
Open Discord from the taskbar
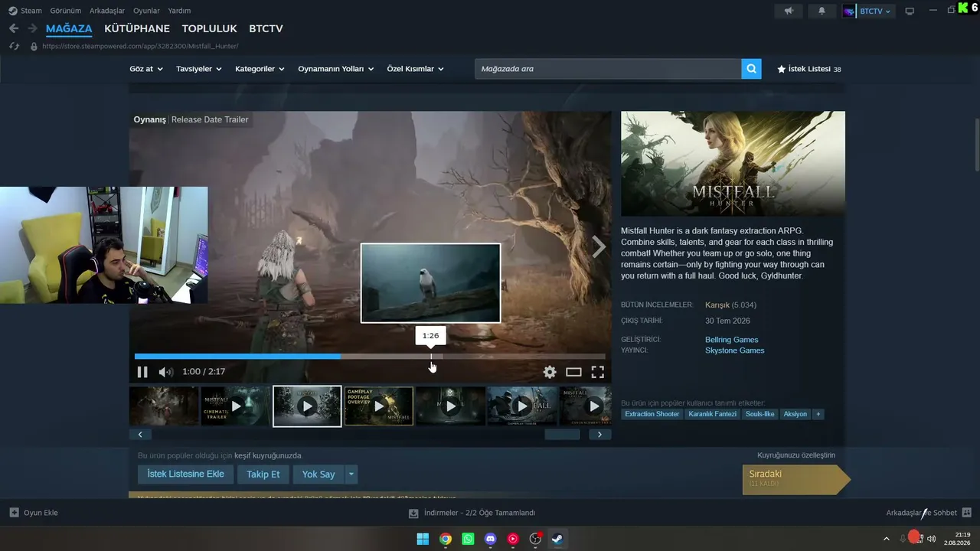pyautogui.click(x=491, y=539)
